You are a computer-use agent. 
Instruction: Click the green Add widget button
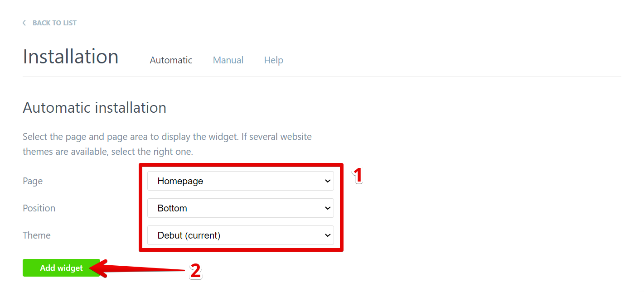61,268
